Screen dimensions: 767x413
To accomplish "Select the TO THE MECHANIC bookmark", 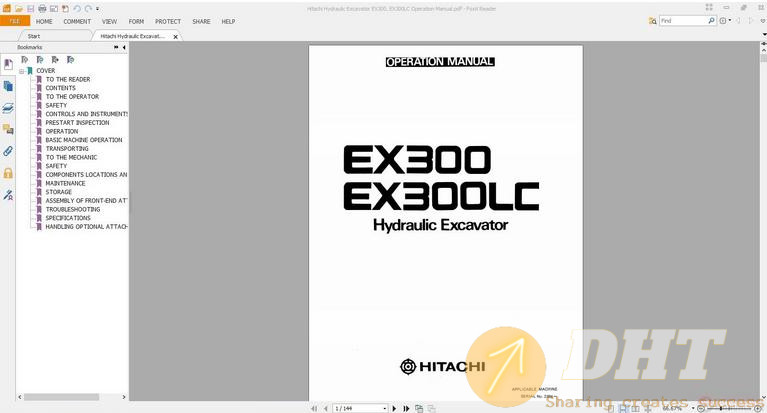I will click(71, 158).
